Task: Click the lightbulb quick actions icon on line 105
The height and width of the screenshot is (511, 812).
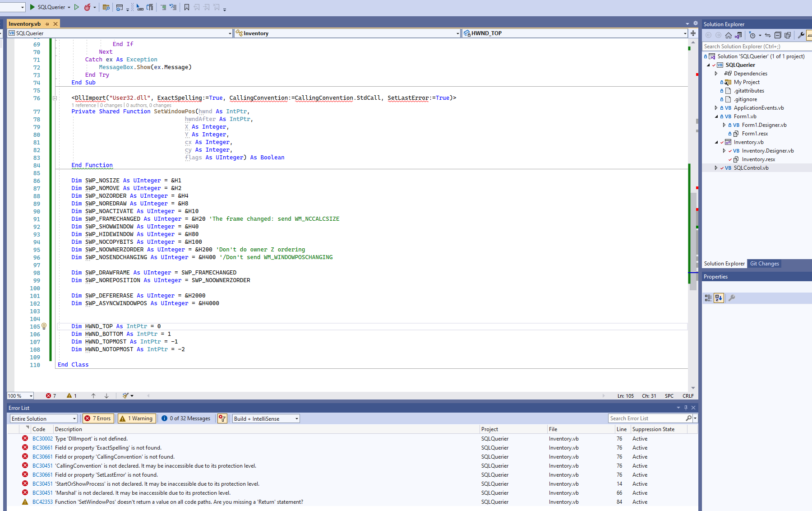Action: [44, 326]
